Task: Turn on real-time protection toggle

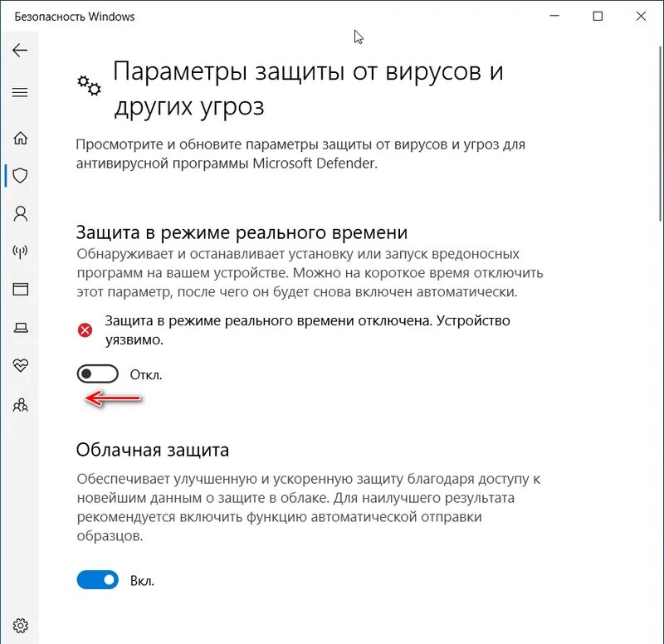Action: 97,373
